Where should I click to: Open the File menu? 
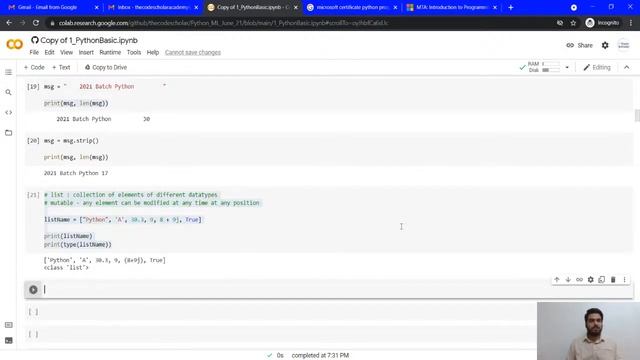pos(34,52)
